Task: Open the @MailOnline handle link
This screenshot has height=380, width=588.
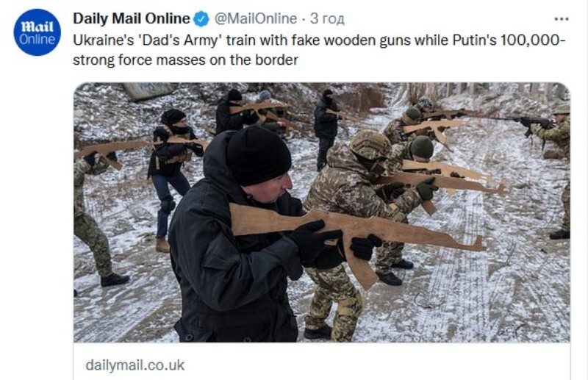Action: coord(255,18)
